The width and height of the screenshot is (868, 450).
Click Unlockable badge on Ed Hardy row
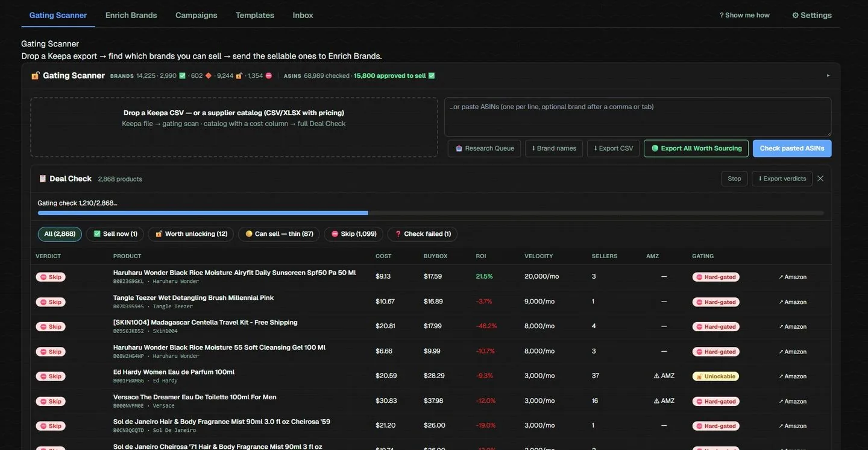point(716,376)
